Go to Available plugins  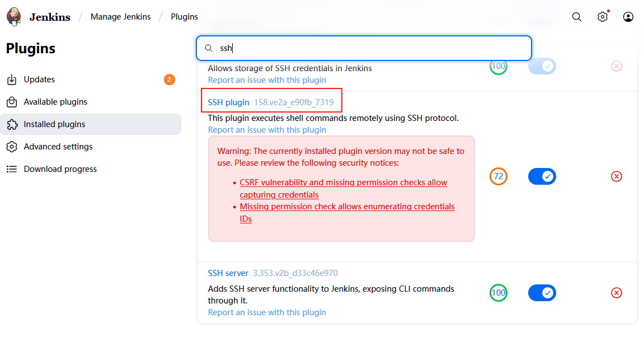(x=91, y=102)
